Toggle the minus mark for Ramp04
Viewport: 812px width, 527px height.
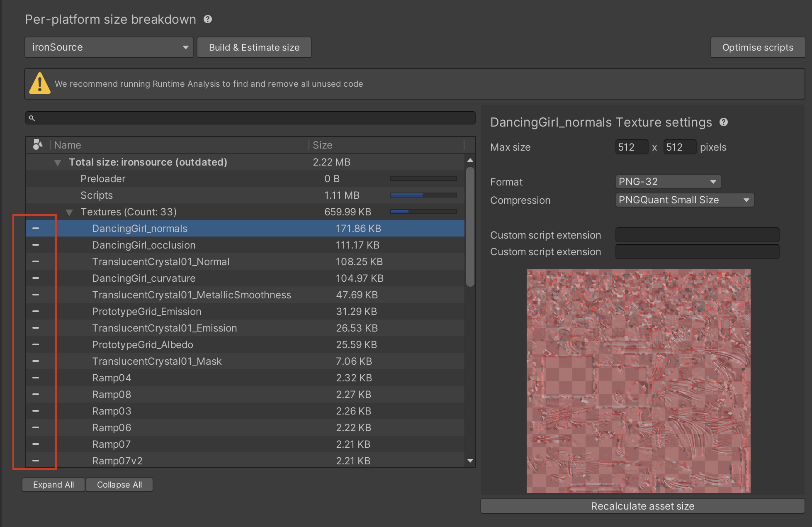pyautogui.click(x=36, y=378)
